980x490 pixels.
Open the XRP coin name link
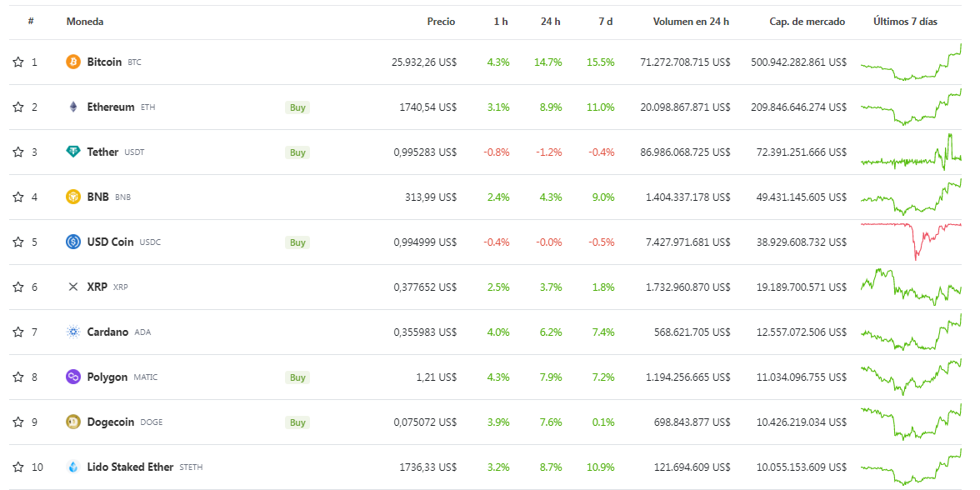(x=97, y=287)
